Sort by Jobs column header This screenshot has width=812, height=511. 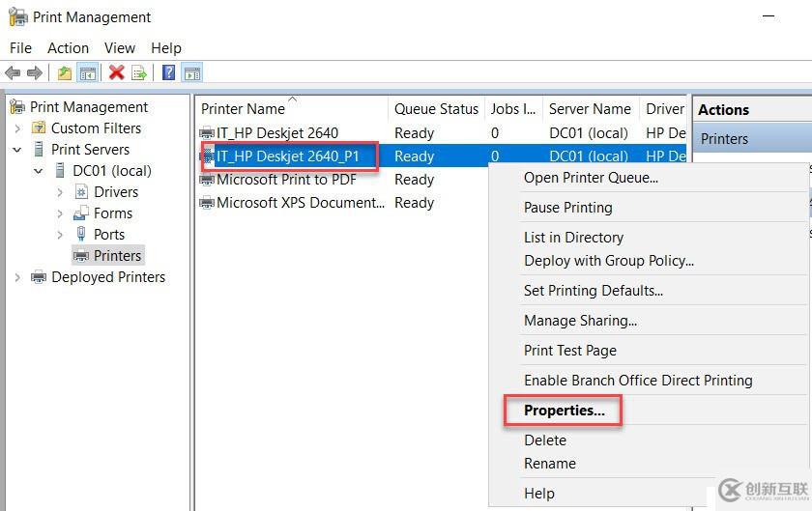(513, 109)
